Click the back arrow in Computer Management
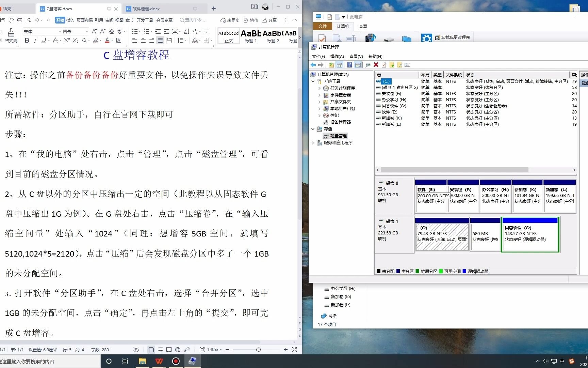This screenshot has width=588, height=368. (313, 65)
